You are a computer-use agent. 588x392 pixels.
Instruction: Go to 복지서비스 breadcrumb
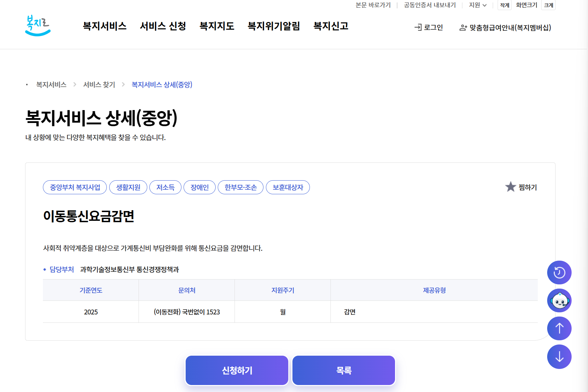click(51, 85)
